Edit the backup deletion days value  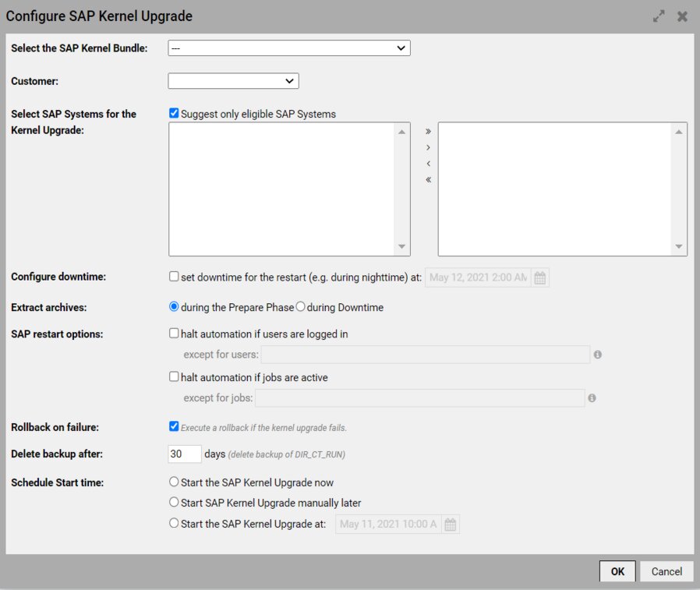[x=184, y=454]
